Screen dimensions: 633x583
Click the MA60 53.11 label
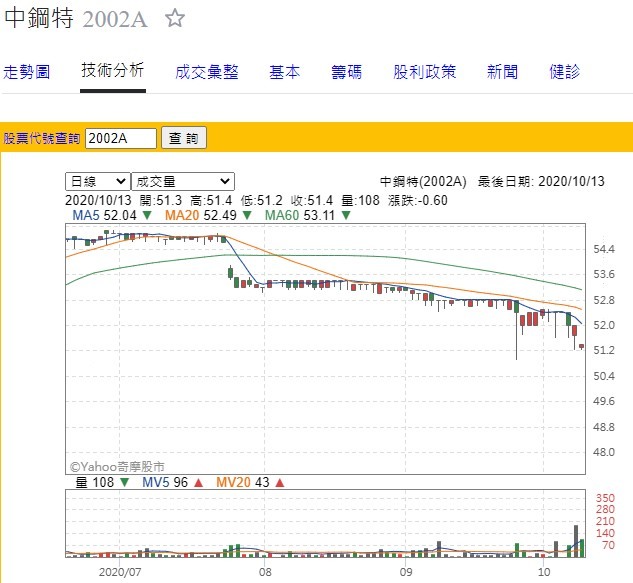point(300,216)
